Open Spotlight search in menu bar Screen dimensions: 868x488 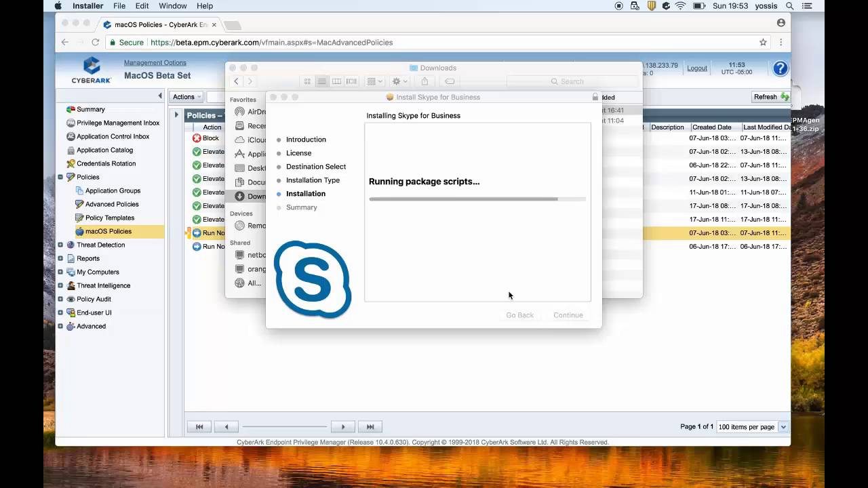[790, 5]
